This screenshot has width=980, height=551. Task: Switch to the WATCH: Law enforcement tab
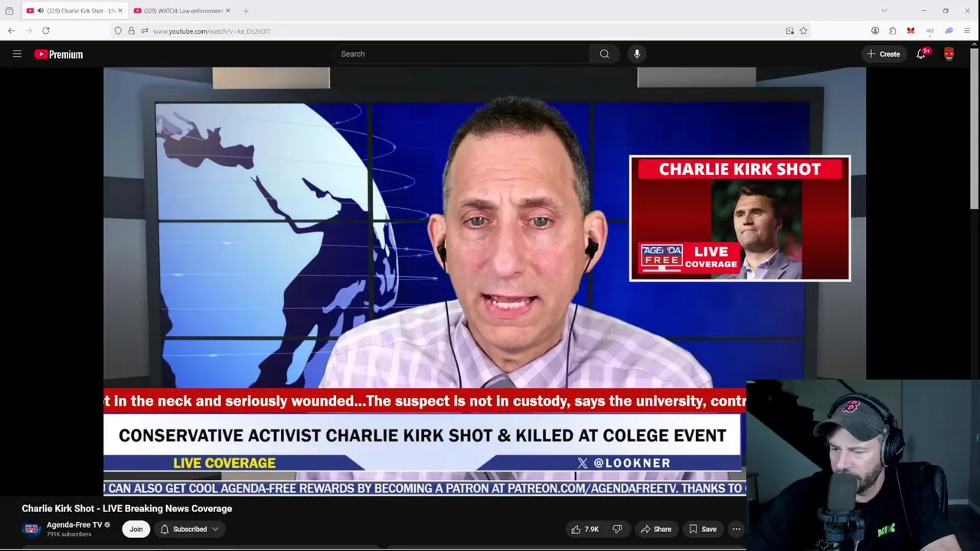[x=181, y=11]
